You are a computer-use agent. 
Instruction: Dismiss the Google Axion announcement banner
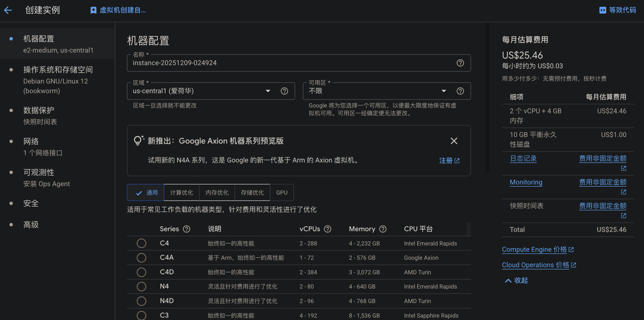pos(454,141)
